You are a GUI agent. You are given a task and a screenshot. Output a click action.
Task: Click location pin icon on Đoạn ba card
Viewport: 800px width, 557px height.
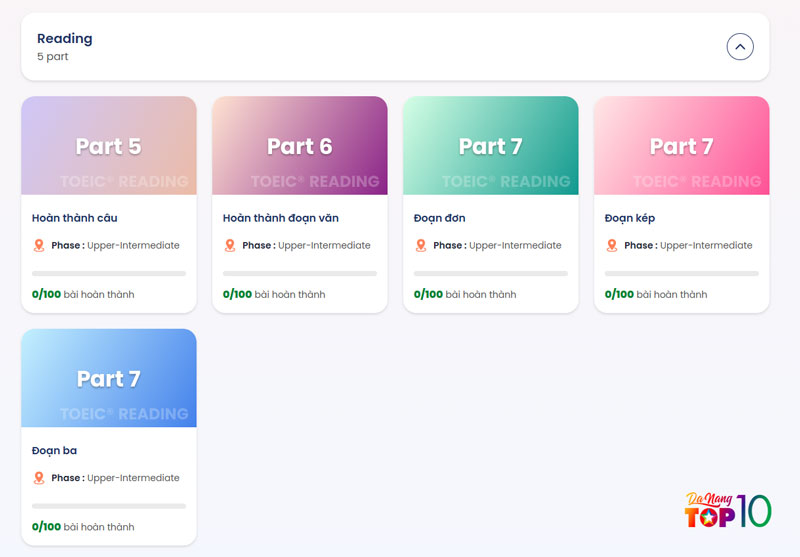(x=39, y=478)
